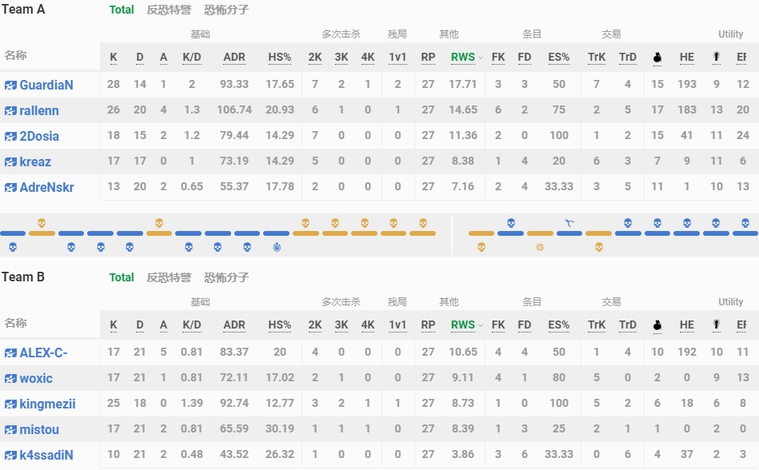
Task: Sort Team A by ADR column
Action: (x=234, y=58)
